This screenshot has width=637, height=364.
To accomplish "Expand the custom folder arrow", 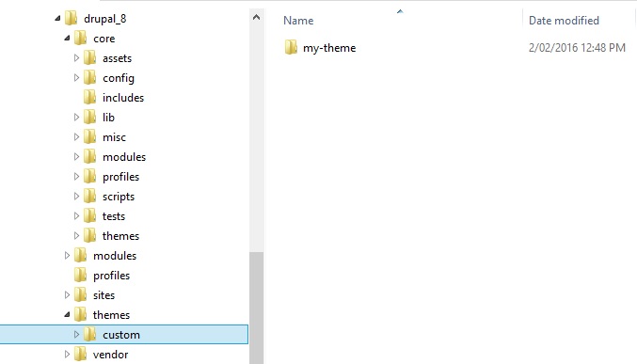I will pos(76,334).
